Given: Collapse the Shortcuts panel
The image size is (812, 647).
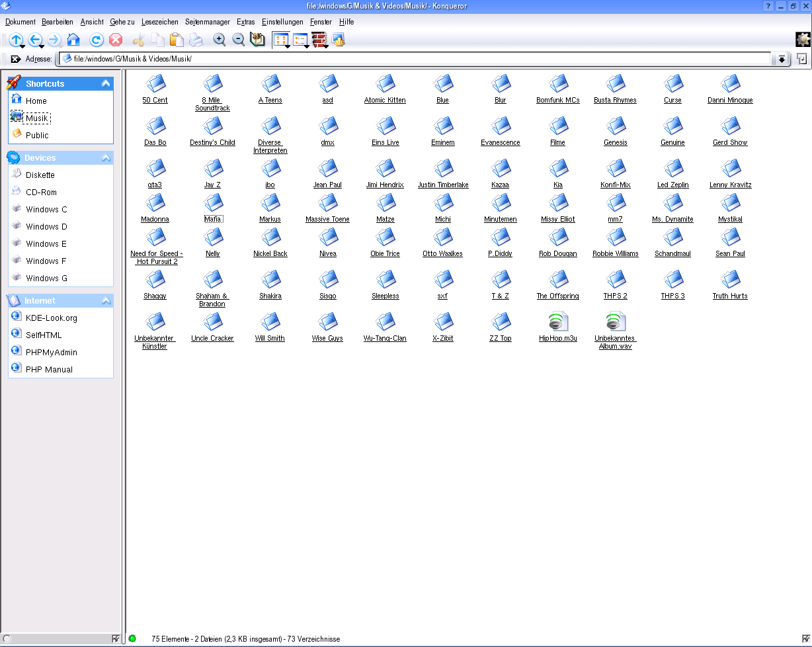Looking at the screenshot, I should pyautogui.click(x=106, y=83).
